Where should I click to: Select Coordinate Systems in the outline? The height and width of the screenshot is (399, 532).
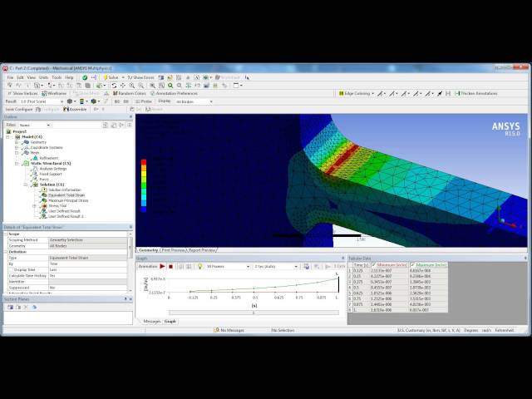click(x=47, y=148)
